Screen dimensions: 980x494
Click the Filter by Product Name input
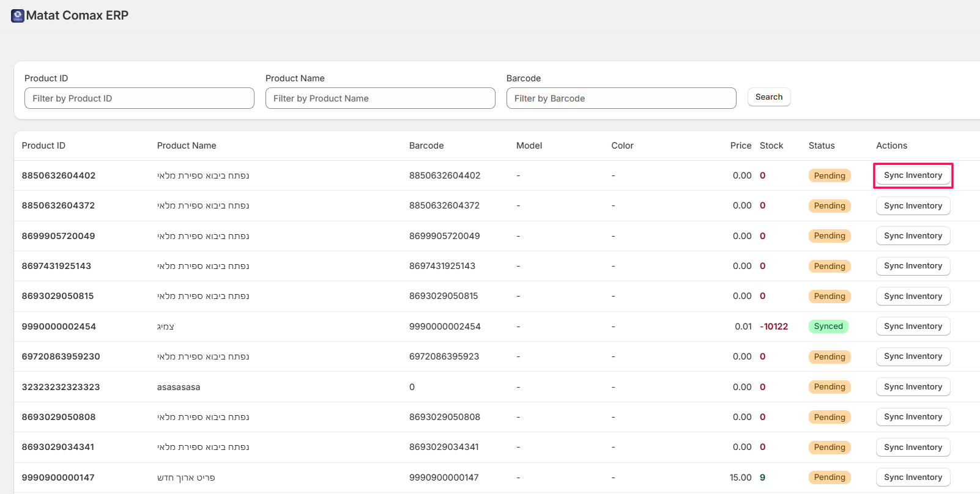[x=380, y=98]
